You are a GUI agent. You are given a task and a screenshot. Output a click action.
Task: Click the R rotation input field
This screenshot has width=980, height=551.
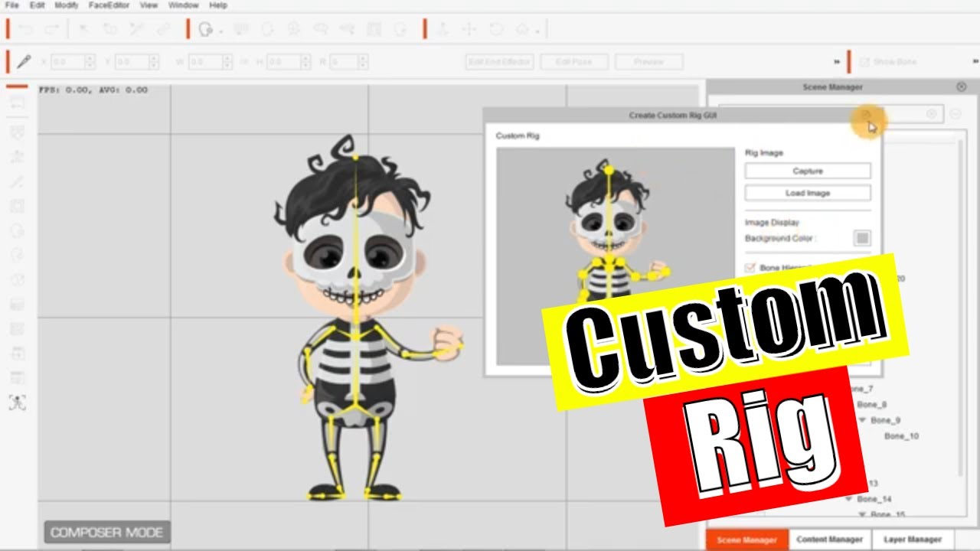pyautogui.click(x=343, y=62)
